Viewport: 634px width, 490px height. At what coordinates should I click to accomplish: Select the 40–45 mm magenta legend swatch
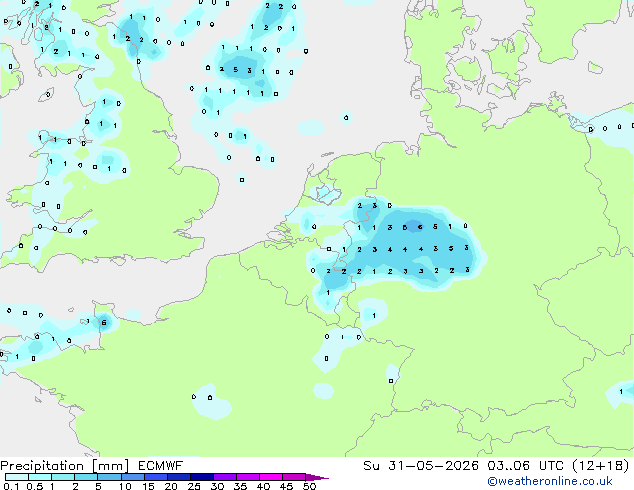tap(271, 477)
